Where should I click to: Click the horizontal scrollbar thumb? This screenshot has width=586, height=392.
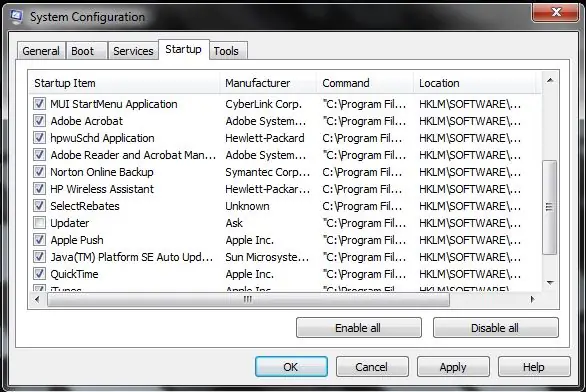point(248,299)
